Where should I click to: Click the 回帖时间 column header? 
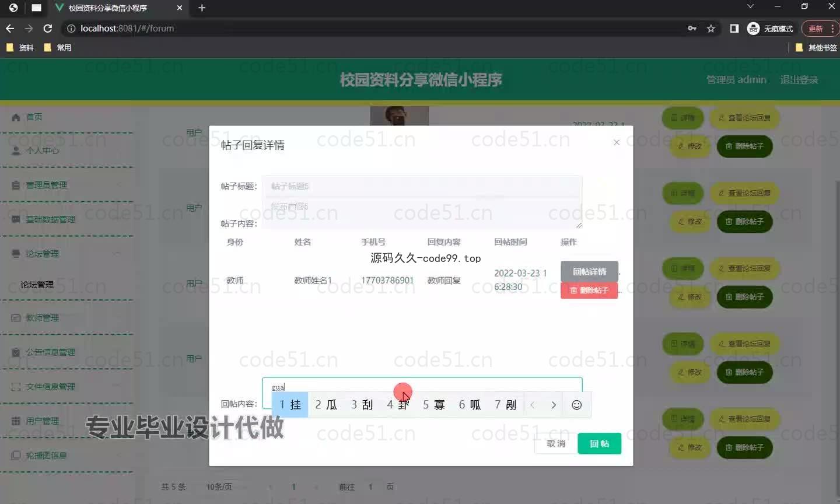click(510, 242)
